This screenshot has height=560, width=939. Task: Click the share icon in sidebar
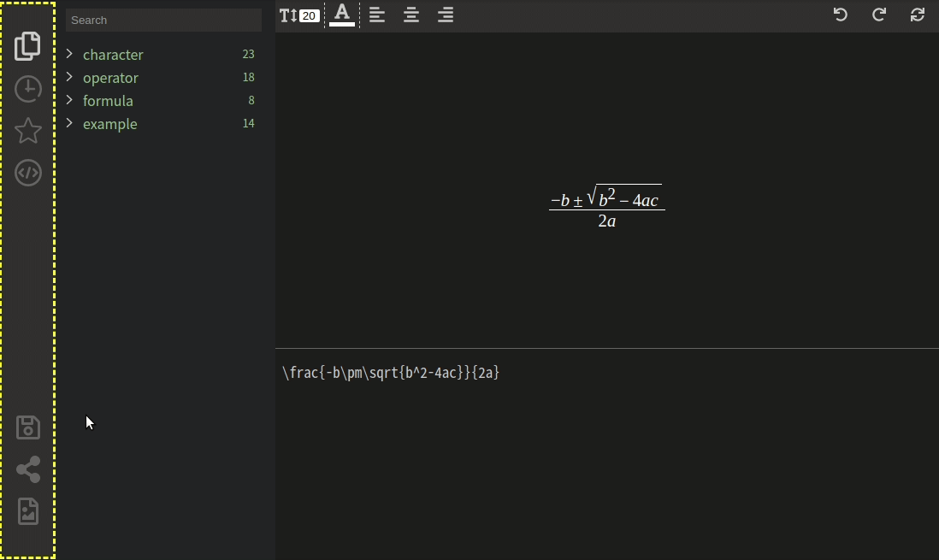click(x=27, y=469)
